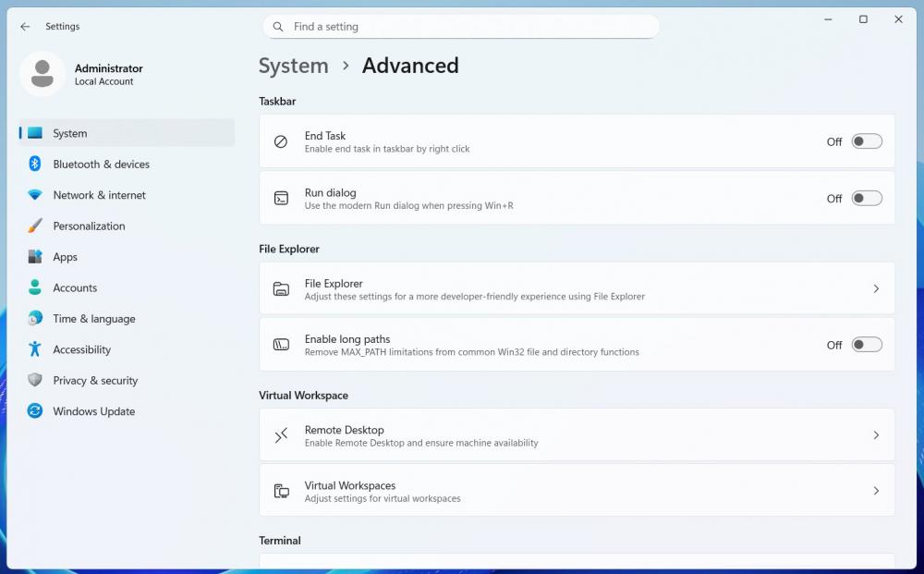Click the Personalization paintbrush icon
The image size is (924, 574).
[35, 226]
